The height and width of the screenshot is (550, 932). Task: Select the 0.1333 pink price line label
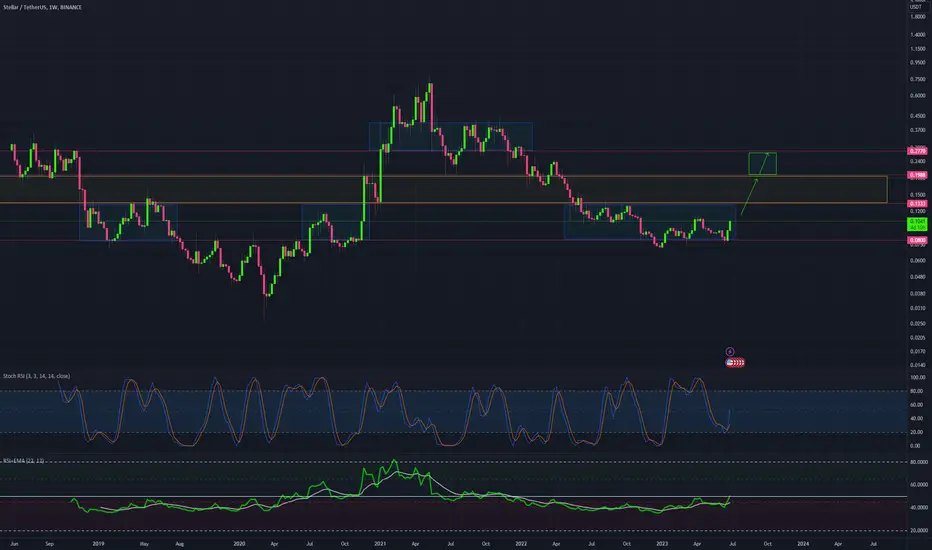917,203
